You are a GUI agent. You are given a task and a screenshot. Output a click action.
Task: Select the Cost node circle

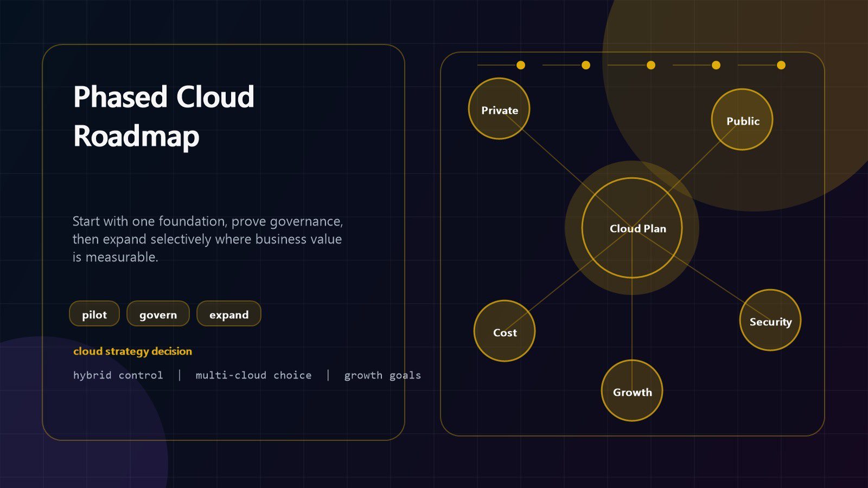[x=505, y=331]
